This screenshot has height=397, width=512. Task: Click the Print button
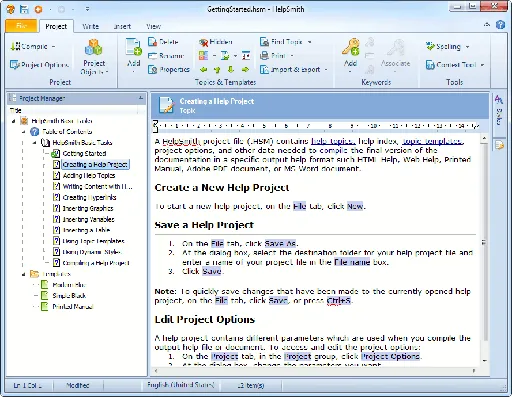pyautogui.click(x=273, y=55)
